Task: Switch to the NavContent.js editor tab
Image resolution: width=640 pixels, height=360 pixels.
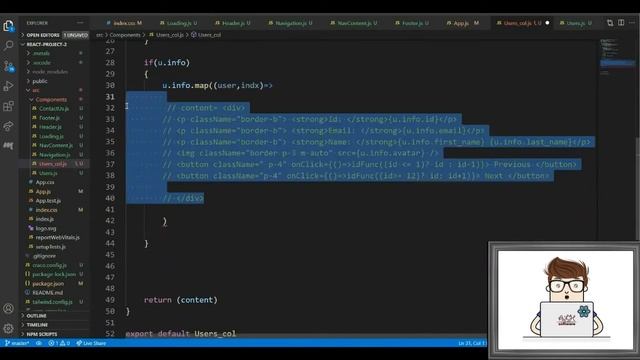Action: [x=354, y=23]
